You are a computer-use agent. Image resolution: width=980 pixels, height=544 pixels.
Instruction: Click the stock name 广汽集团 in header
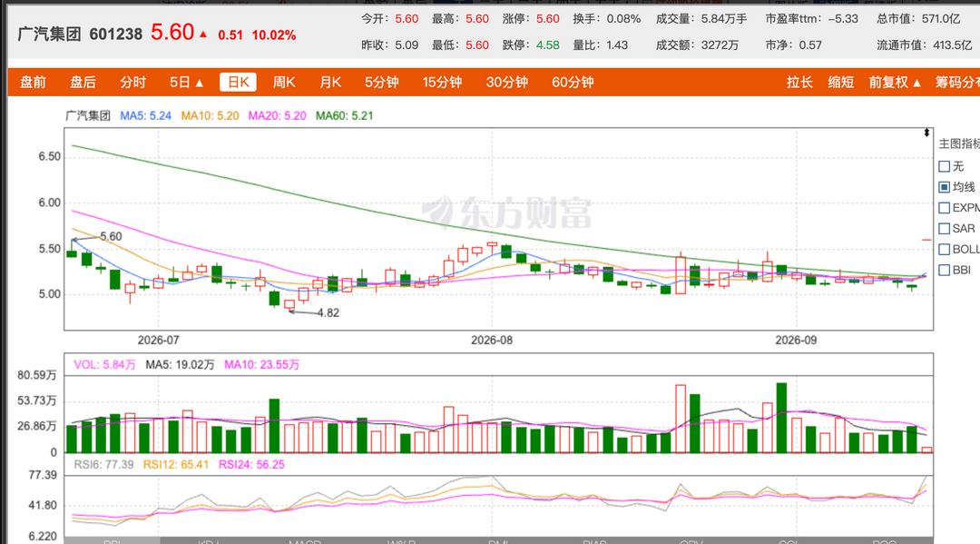pos(49,34)
